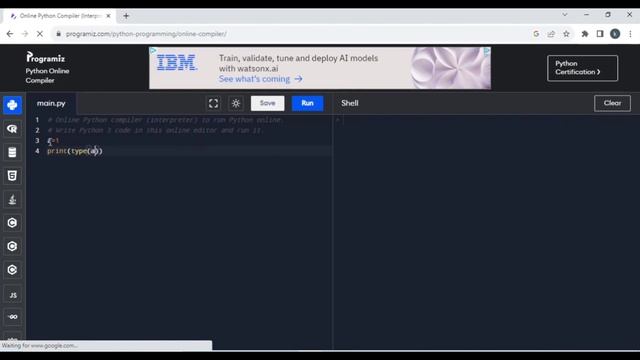Select the Online Python Compiler browser tab
The image size is (640, 360).
tap(59, 16)
